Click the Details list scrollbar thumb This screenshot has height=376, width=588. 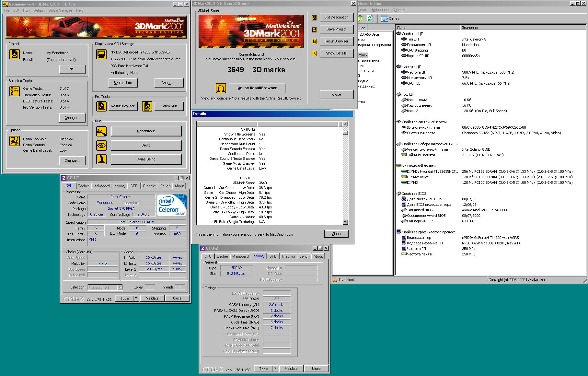coord(345,133)
